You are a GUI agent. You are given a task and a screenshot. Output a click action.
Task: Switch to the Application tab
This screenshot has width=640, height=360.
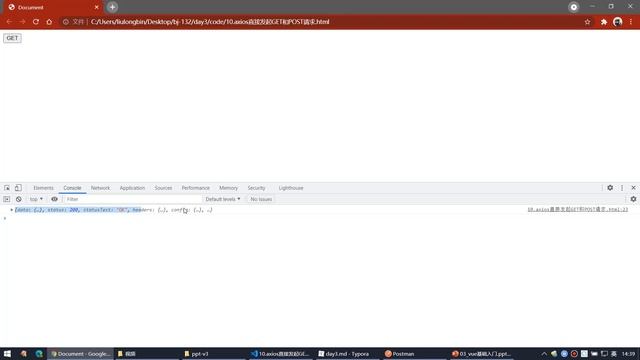[132, 188]
